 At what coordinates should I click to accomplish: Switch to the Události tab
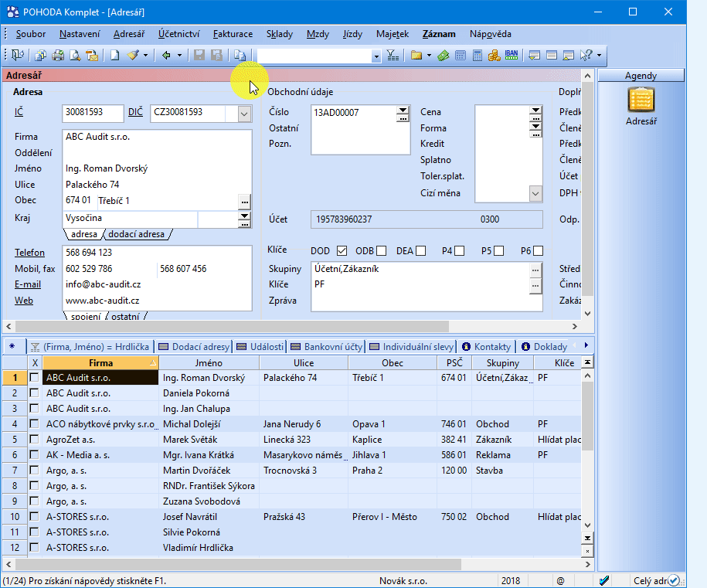pos(260,347)
